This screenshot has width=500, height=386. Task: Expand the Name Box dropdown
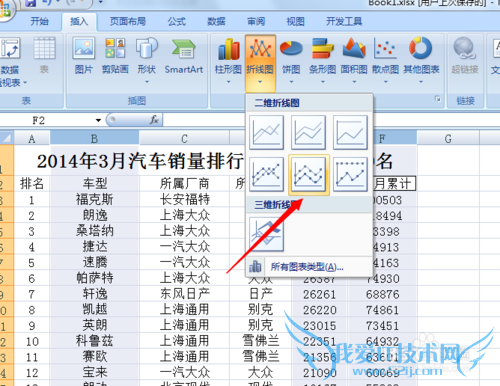click(98, 120)
